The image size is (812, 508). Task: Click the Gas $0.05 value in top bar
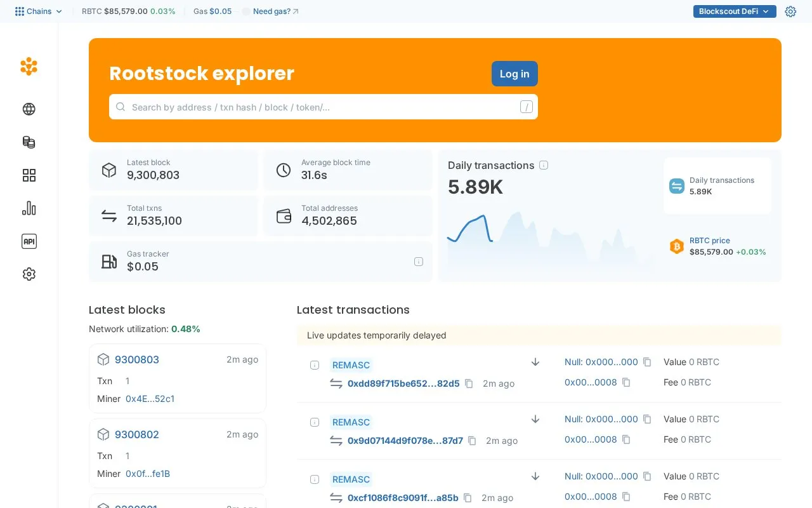pyautogui.click(x=220, y=11)
